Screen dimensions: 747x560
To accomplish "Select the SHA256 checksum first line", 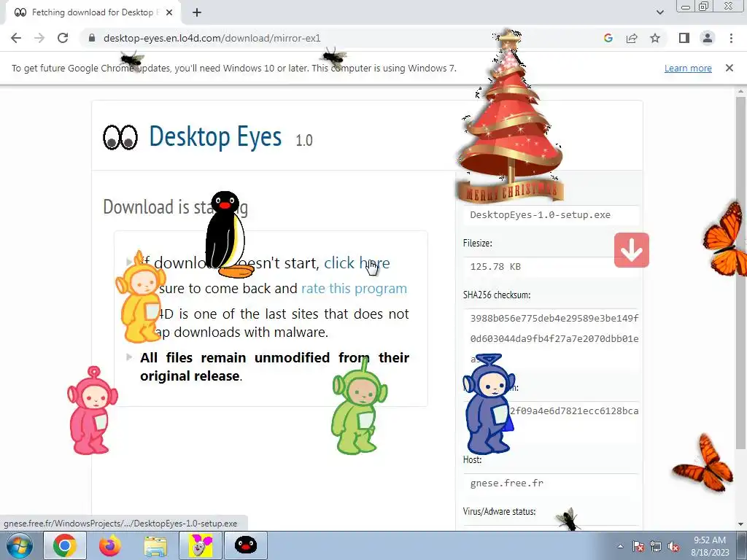I will point(554,318).
